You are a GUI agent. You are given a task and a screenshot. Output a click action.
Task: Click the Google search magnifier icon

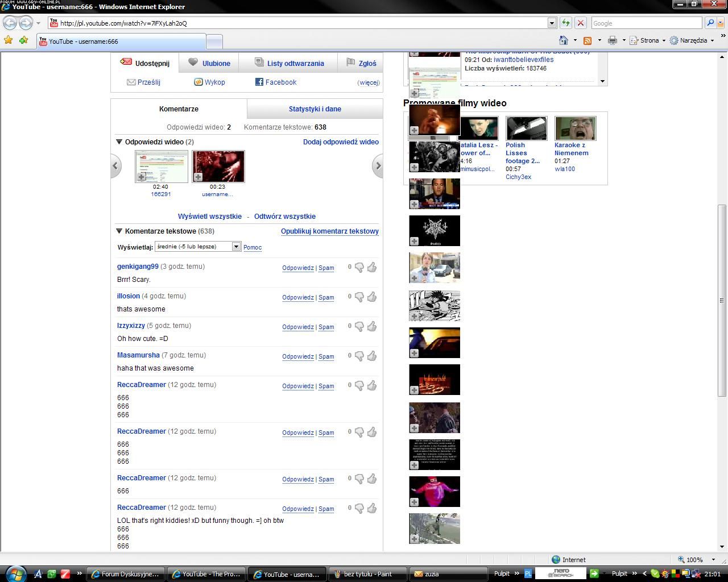tap(710, 23)
